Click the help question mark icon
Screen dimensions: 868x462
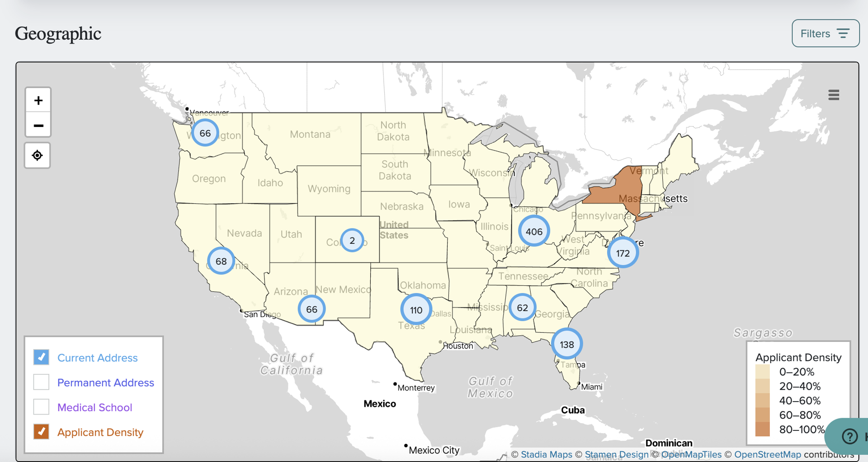pos(849,436)
